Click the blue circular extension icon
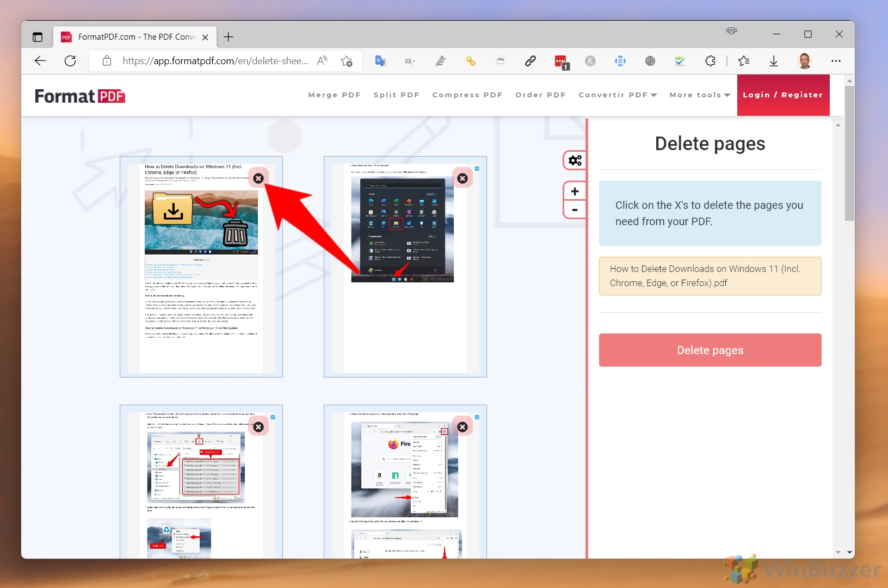Viewport: 888px width, 588px height. tap(620, 61)
